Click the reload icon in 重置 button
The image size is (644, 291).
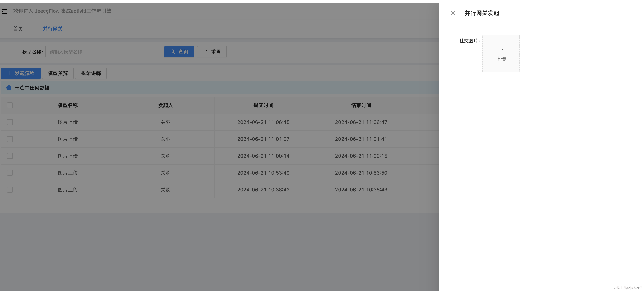pos(205,52)
